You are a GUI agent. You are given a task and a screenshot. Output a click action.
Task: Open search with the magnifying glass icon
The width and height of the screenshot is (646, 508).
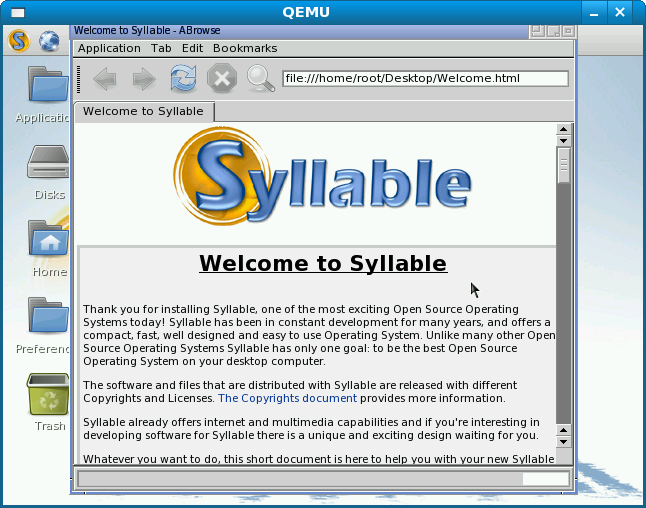tap(260, 79)
